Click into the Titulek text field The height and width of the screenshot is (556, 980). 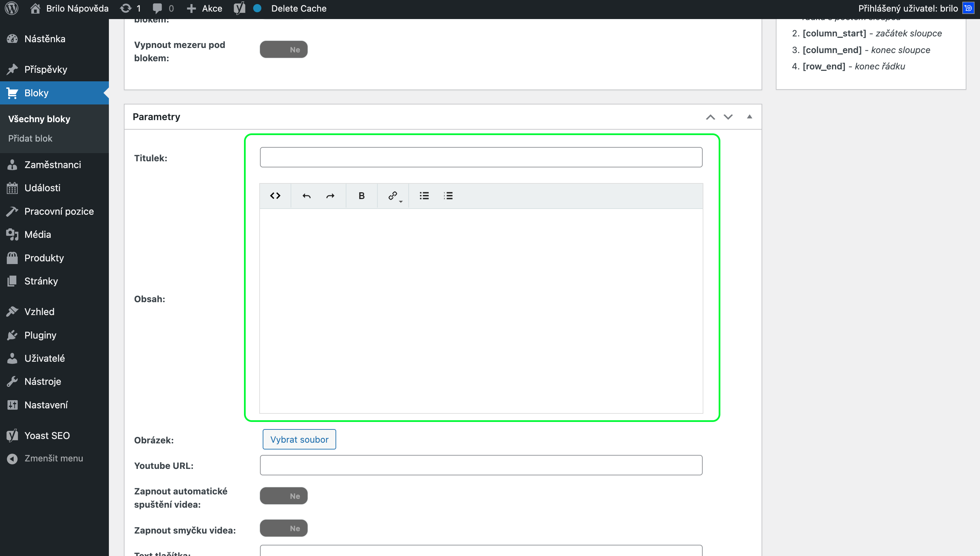pyautogui.click(x=481, y=157)
